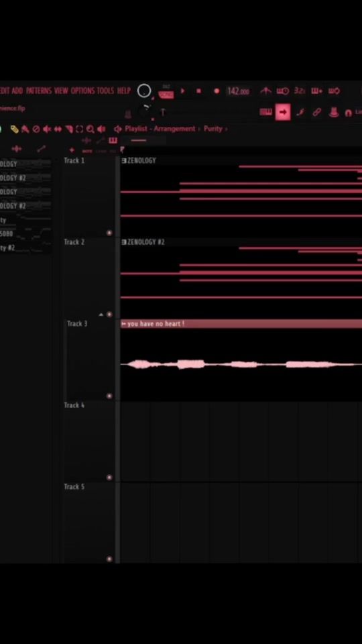Open ZENOLOGY #2 clip menu on Track 2
362x644 pixels.
(x=124, y=242)
